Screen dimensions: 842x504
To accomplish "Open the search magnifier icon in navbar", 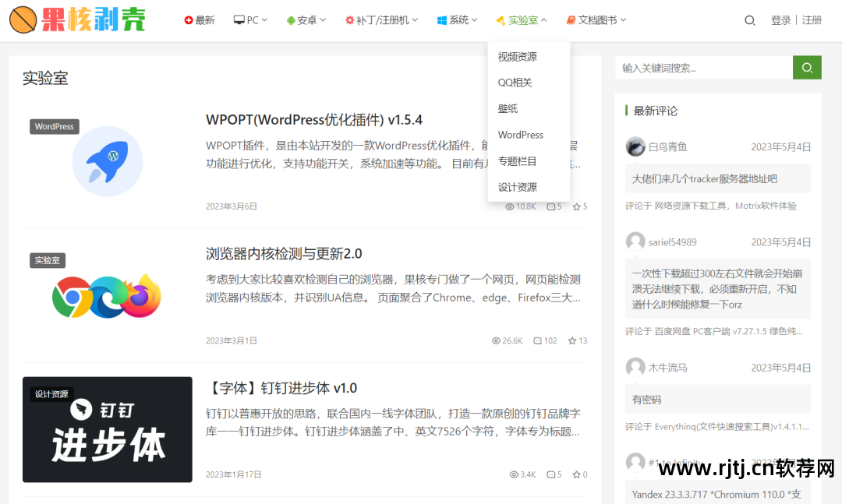I will point(749,20).
